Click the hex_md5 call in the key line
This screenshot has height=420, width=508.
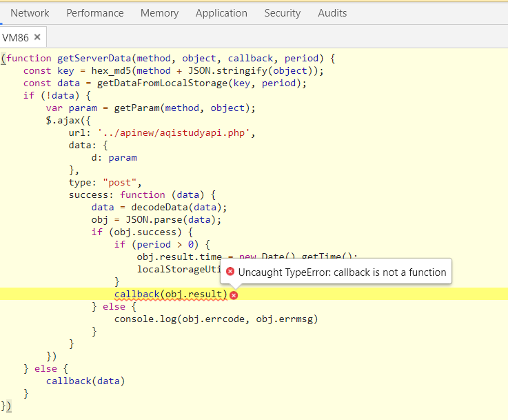[111, 70]
